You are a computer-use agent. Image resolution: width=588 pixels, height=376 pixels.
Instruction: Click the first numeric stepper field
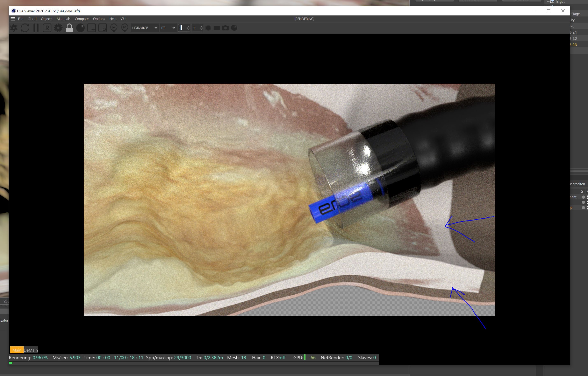click(182, 28)
